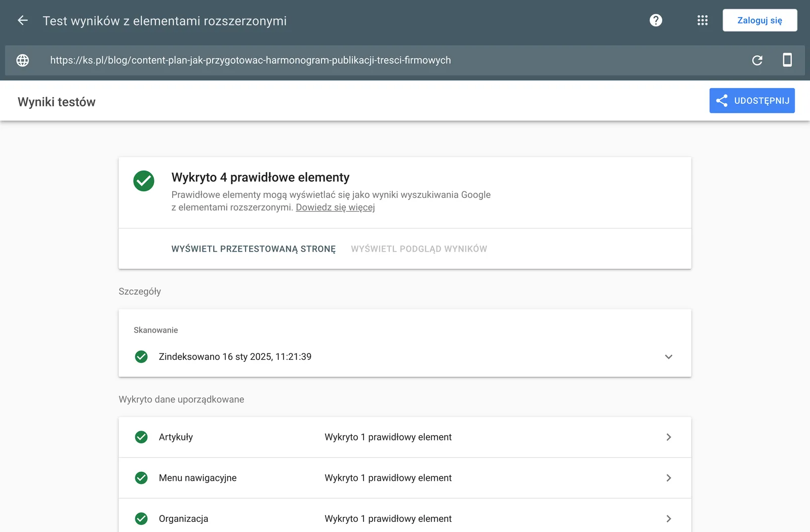Screen dimensions: 810x532
Task: Switch to smartphone device icon
Action: (787, 60)
